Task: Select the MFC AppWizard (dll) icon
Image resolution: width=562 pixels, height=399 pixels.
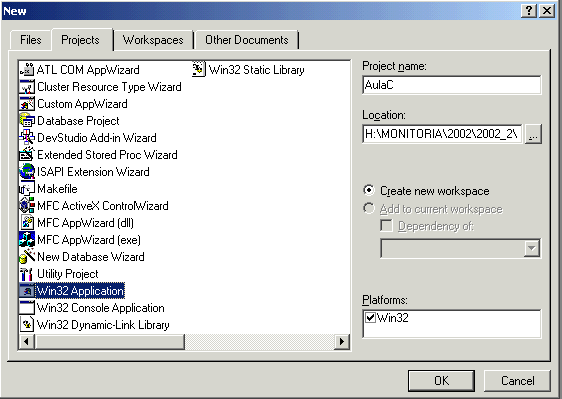Action: pos(27,223)
